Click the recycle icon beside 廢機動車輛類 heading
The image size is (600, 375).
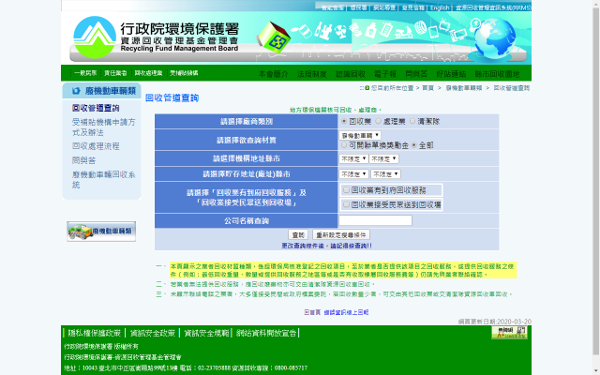tap(76, 91)
